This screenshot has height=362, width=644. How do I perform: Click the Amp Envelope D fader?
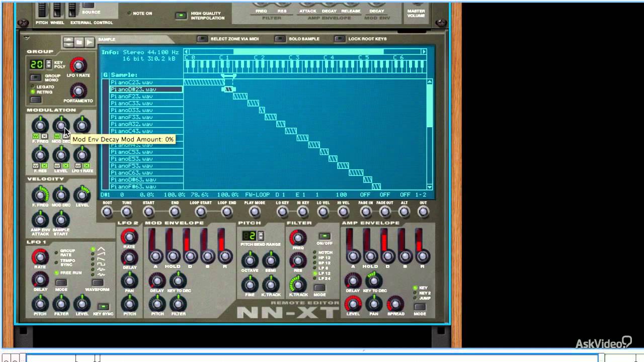pos(387,246)
